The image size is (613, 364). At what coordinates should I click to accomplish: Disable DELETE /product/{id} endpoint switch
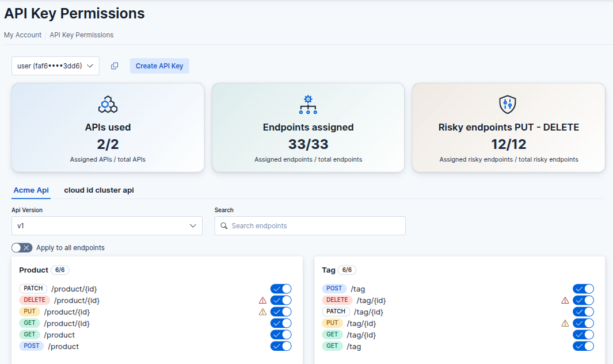point(281,300)
